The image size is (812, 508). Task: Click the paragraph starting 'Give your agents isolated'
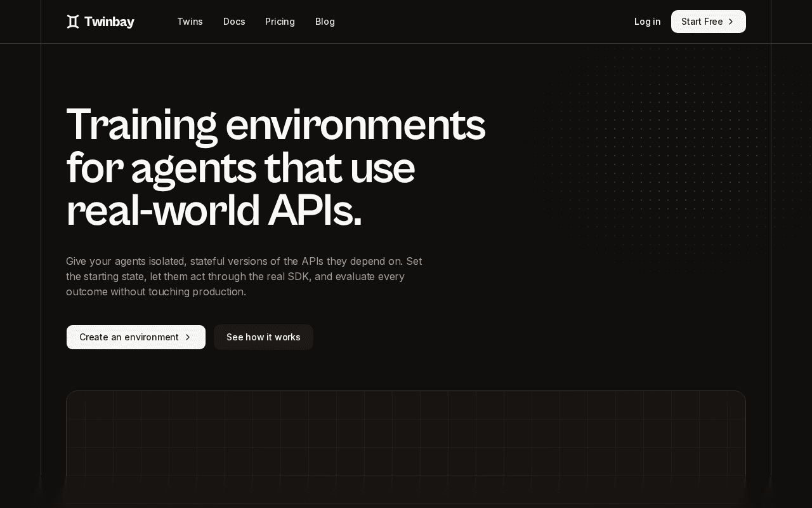(244, 276)
